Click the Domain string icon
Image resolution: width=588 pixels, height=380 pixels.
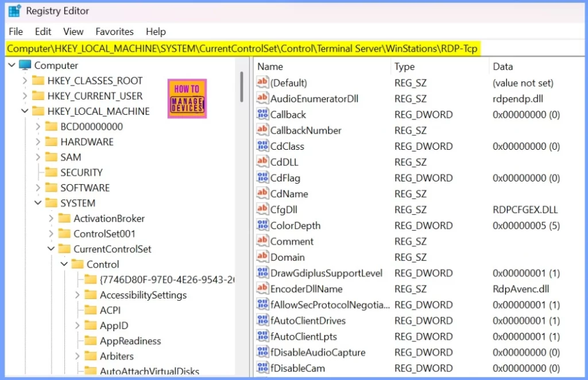pyautogui.click(x=262, y=257)
